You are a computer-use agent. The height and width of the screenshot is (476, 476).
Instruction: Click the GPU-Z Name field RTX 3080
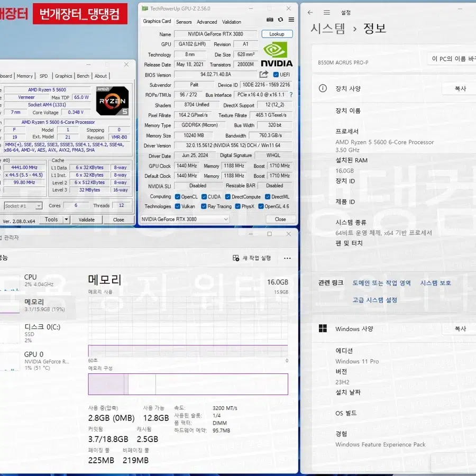tap(215, 34)
